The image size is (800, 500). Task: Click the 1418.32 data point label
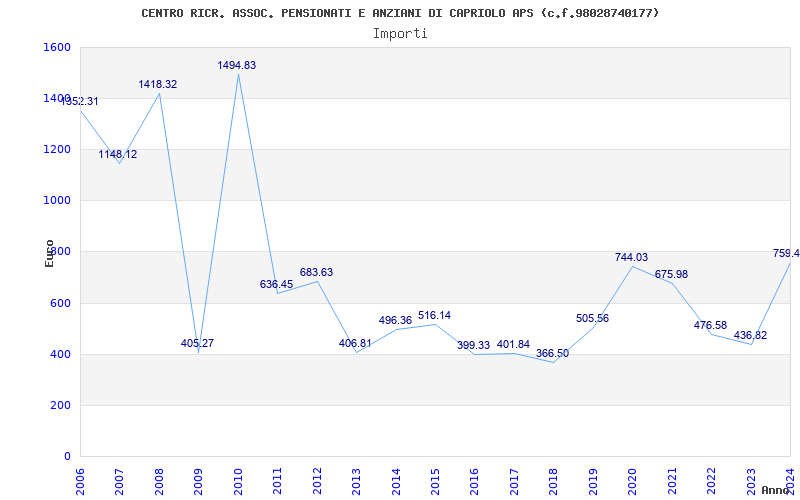pos(158,84)
